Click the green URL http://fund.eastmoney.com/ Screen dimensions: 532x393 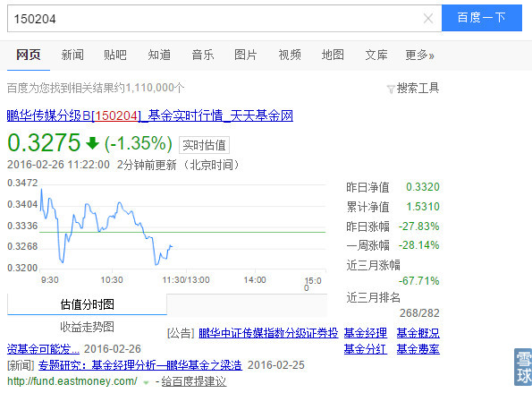coord(72,381)
